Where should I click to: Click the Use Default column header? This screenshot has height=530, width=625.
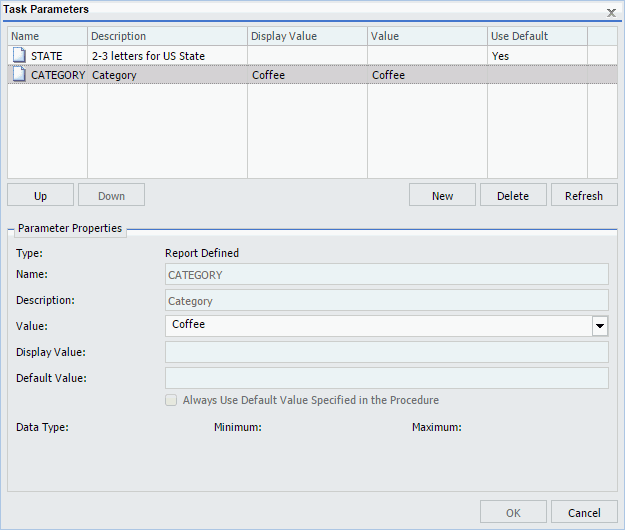pyautogui.click(x=537, y=36)
